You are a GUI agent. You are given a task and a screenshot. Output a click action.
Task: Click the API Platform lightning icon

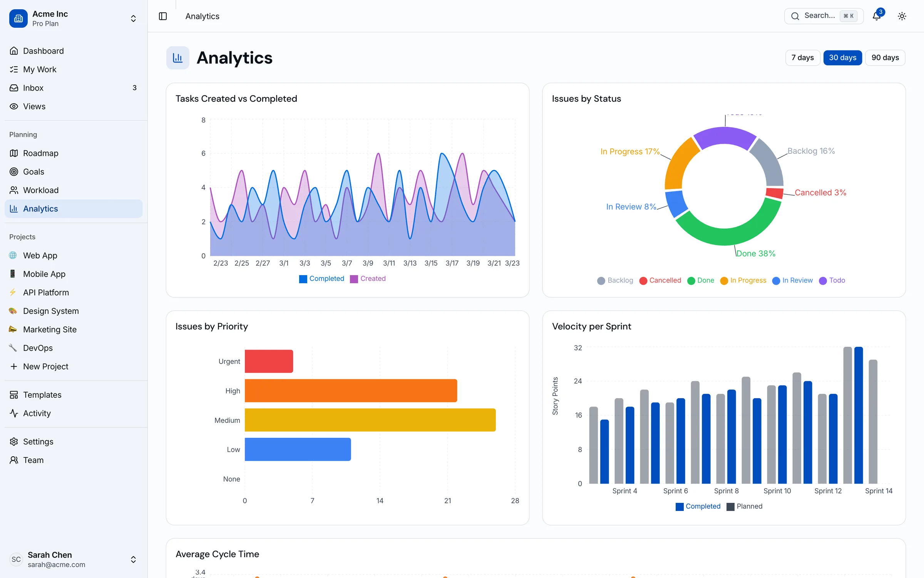(x=13, y=292)
